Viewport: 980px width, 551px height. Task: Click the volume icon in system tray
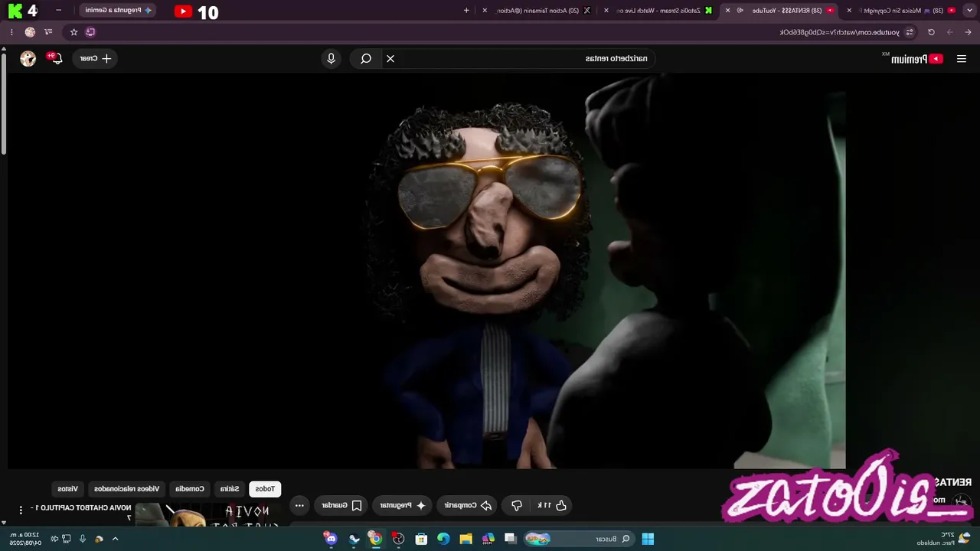[x=54, y=539]
